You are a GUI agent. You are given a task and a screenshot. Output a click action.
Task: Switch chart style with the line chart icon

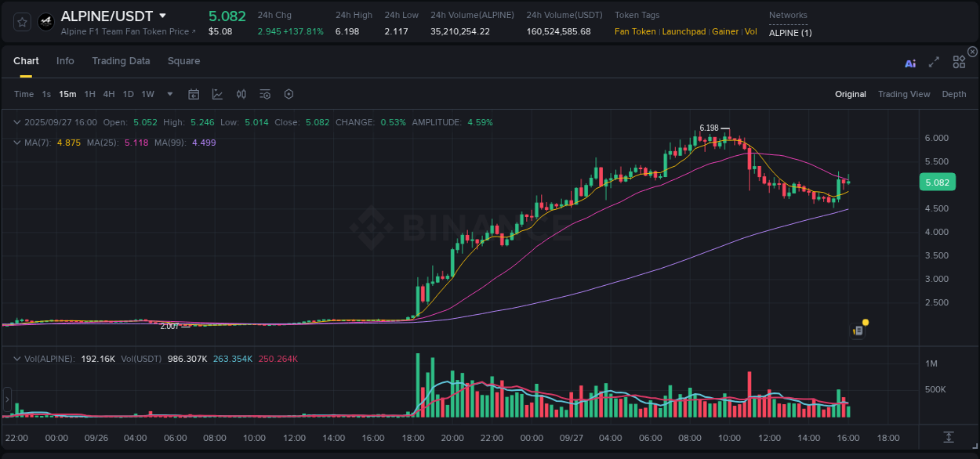[x=216, y=93]
